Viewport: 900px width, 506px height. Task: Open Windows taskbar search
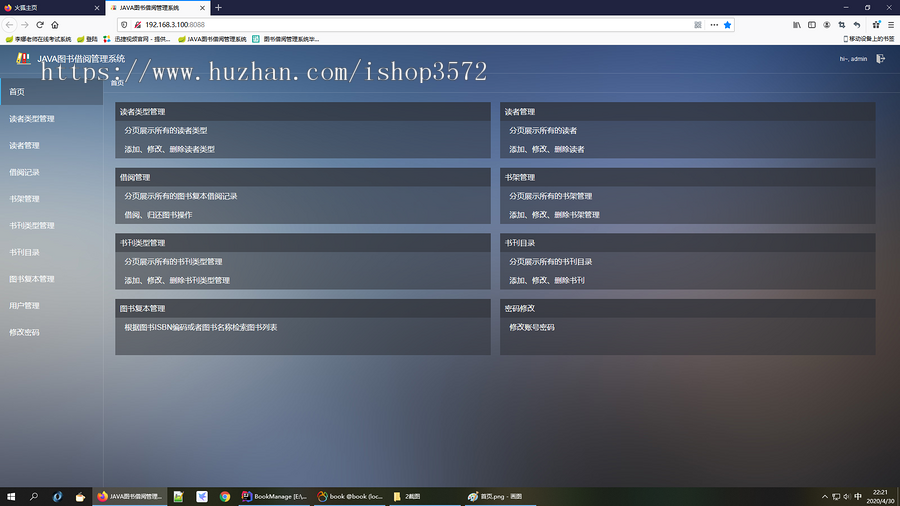34,497
